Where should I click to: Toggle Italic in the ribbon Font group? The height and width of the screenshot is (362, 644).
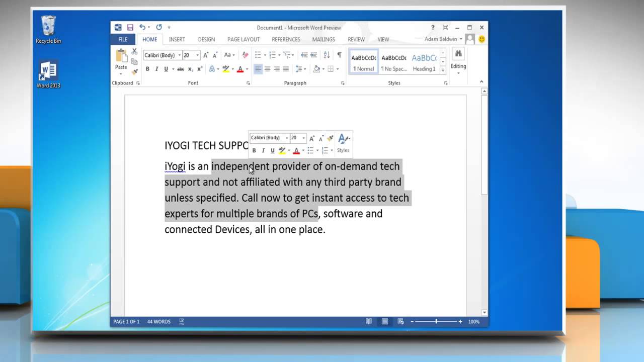(x=156, y=69)
